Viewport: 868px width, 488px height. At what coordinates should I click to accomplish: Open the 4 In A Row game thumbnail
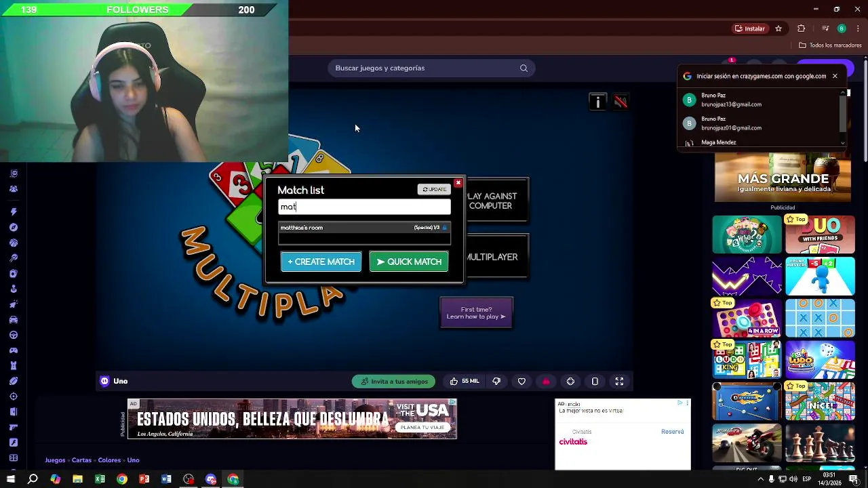pos(747,319)
